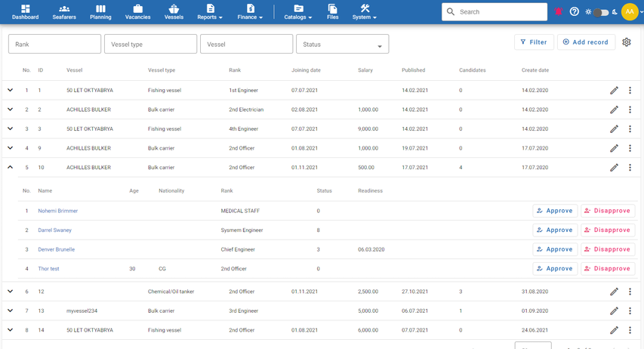Open the Reports menu
The width and height of the screenshot is (644, 349).
point(210,12)
